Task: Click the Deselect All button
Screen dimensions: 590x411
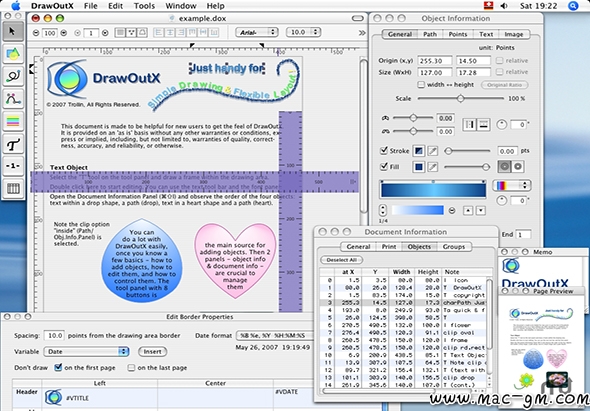Action: (x=342, y=260)
